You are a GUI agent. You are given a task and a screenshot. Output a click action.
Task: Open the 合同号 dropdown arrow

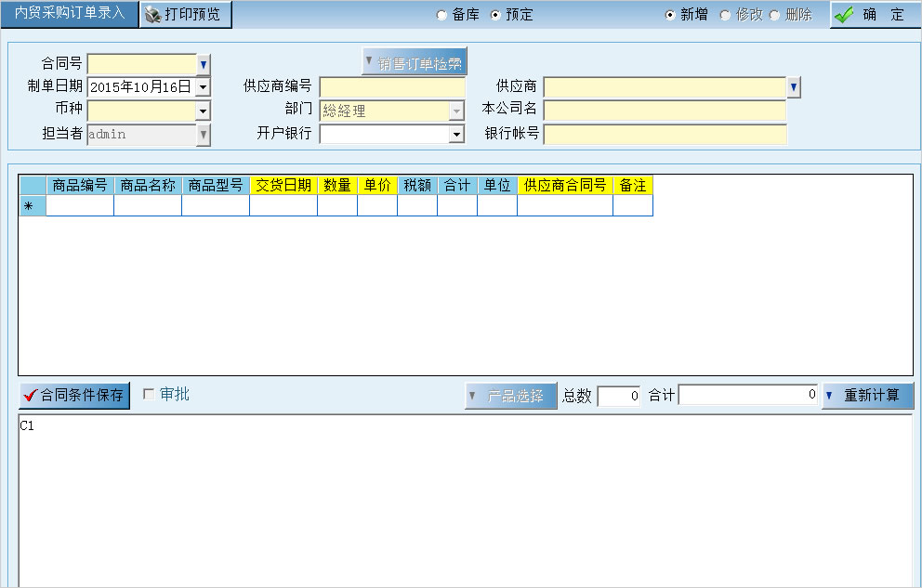[x=204, y=64]
